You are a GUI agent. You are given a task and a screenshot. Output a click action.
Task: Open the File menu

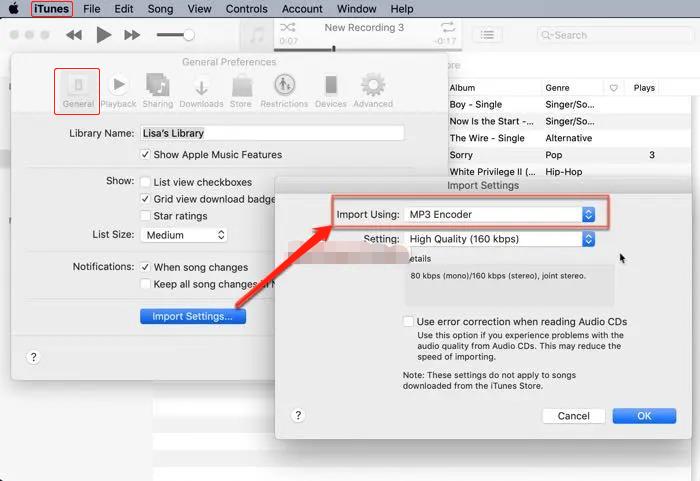[x=92, y=8]
